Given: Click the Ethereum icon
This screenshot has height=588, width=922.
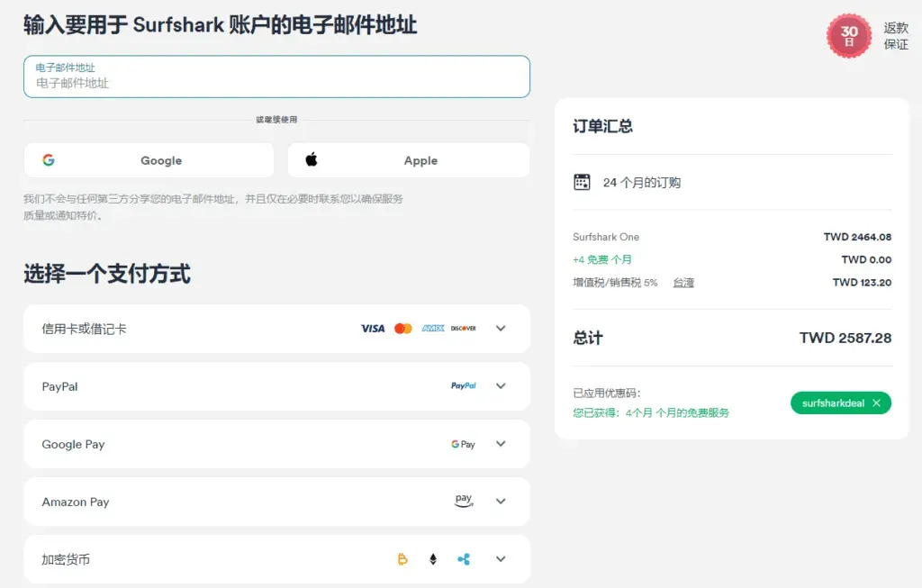Looking at the screenshot, I should pyautogui.click(x=433, y=559).
